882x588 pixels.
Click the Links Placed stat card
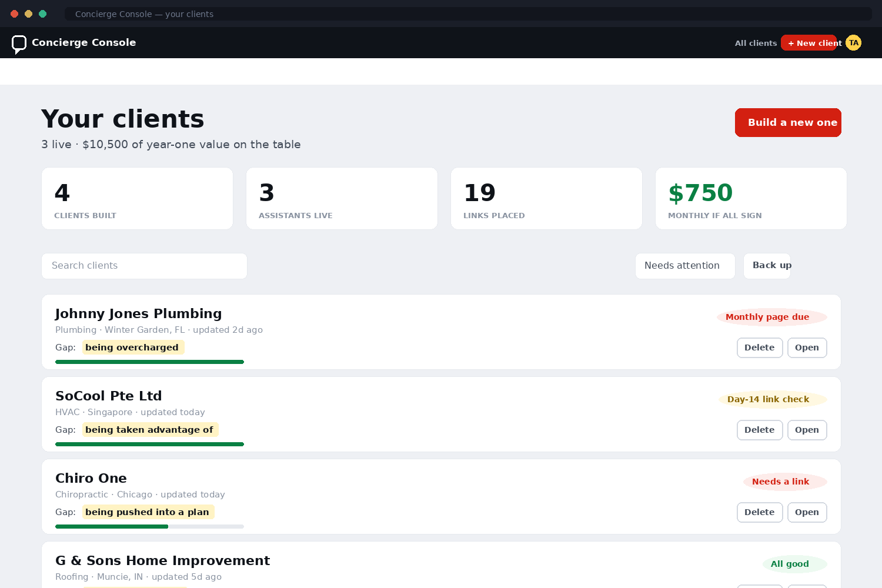coord(546,199)
